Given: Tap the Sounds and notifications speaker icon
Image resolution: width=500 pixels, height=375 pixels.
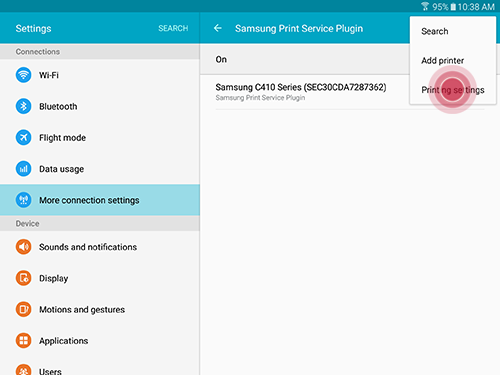Looking at the screenshot, I should 23,247.
